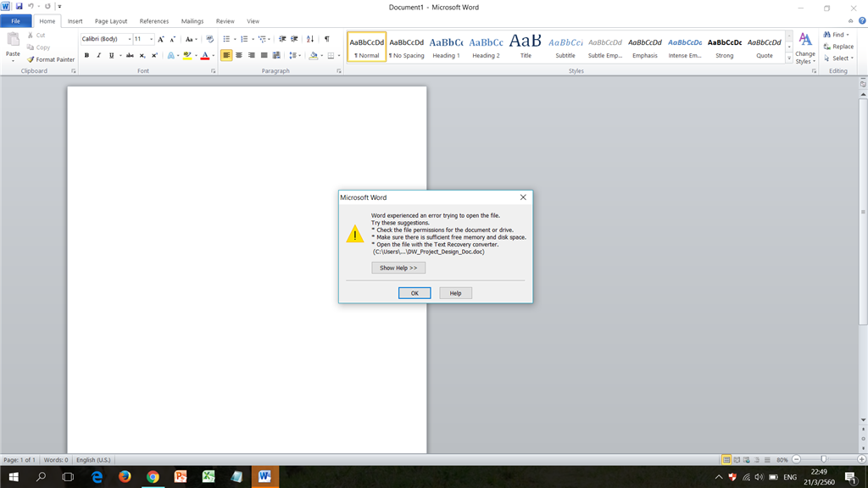Open the Paragraph dialog launcher
Screen dimensions: 868x488
(339, 71)
